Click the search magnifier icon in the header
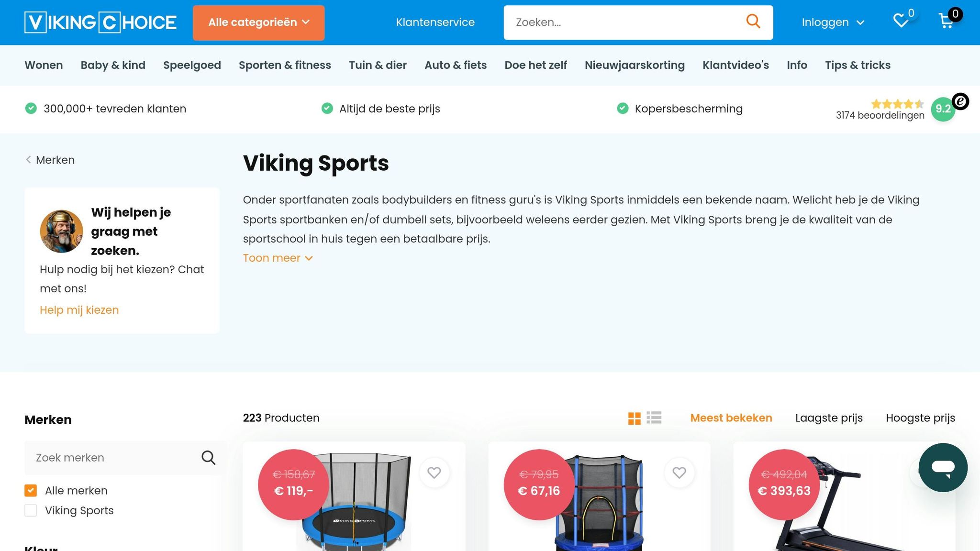 (753, 22)
